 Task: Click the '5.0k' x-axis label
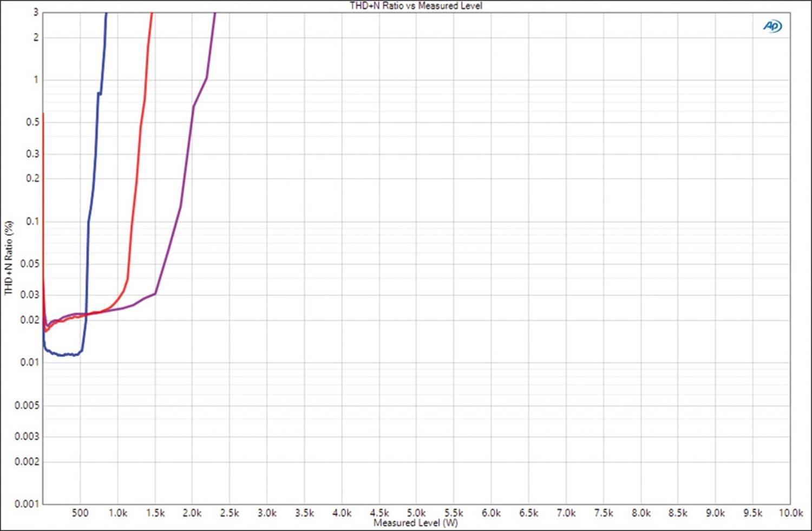tap(416, 513)
